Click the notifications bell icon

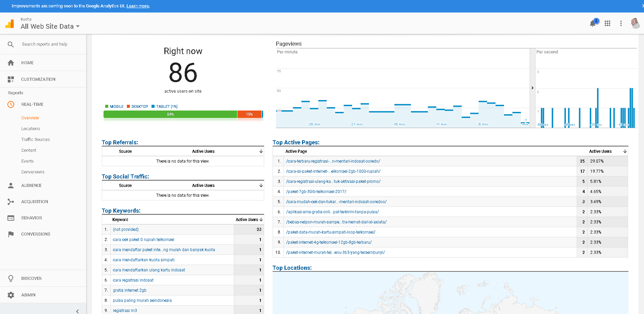point(593,23)
